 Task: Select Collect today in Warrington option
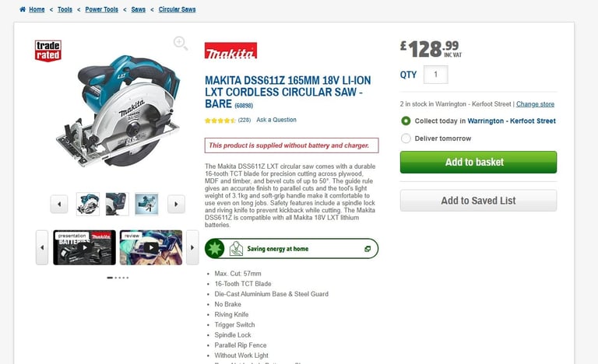click(406, 121)
